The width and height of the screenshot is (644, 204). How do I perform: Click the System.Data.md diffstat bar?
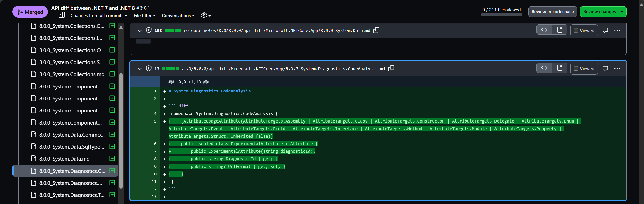tap(173, 30)
